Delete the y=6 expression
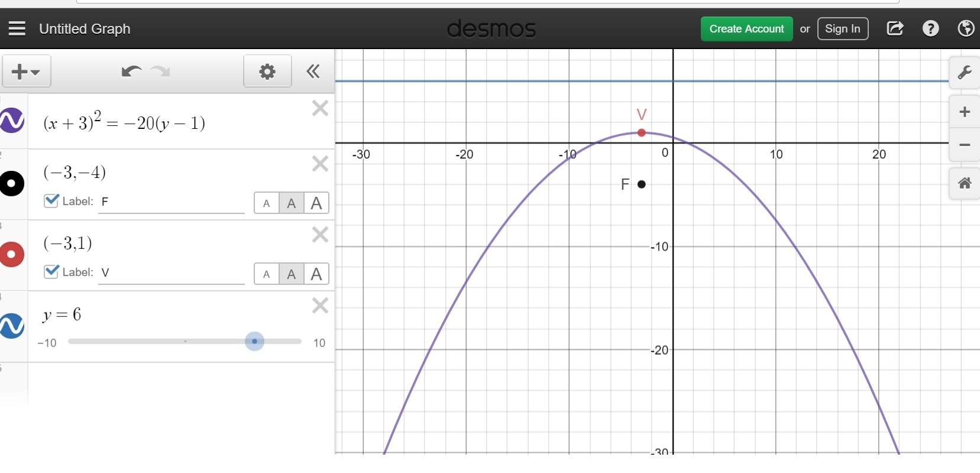This screenshot has width=980, height=473. 320,306
